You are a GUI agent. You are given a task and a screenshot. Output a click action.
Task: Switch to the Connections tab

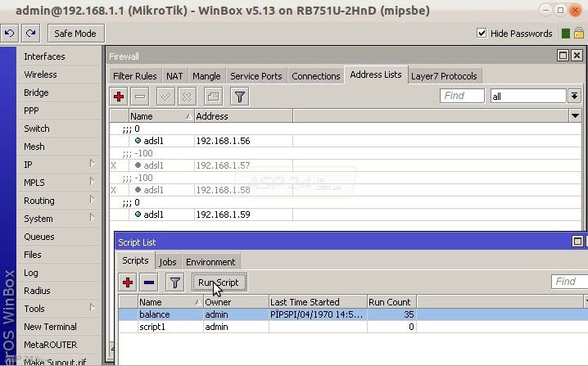pyautogui.click(x=316, y=76)
